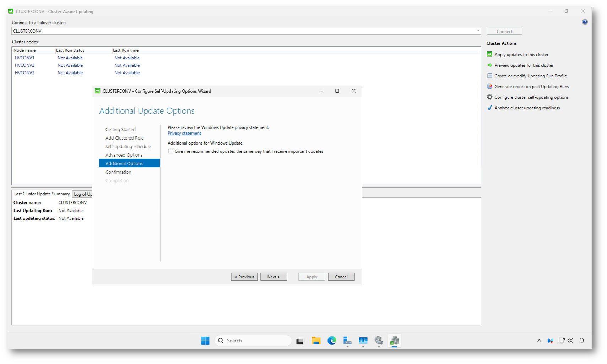Click the Configure cluster self-updating options gear icon
This screenshot has width=607, height=364.
point(489,97)
